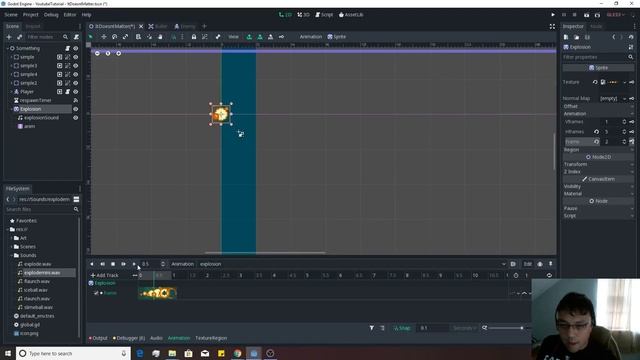Revert the Texture property to default

(595, 82)
